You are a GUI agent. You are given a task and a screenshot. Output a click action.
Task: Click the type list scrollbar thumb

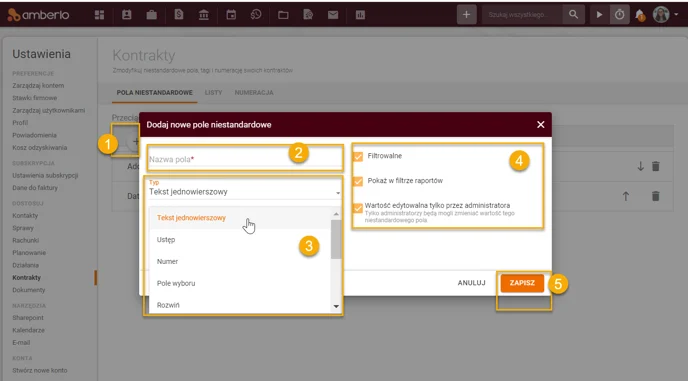336,239
